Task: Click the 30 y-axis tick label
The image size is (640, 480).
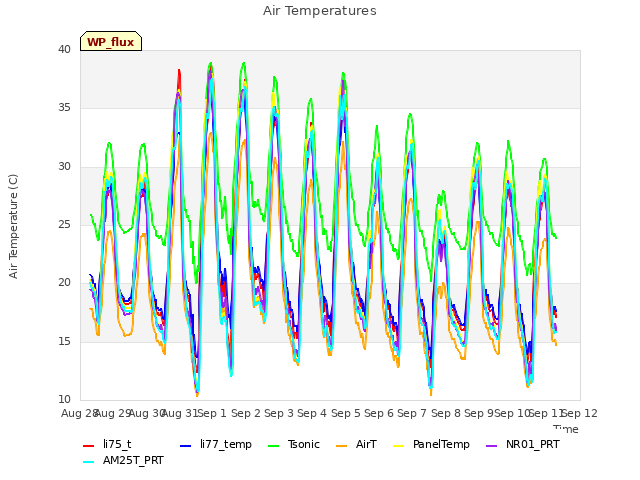Action: point(64,167)
